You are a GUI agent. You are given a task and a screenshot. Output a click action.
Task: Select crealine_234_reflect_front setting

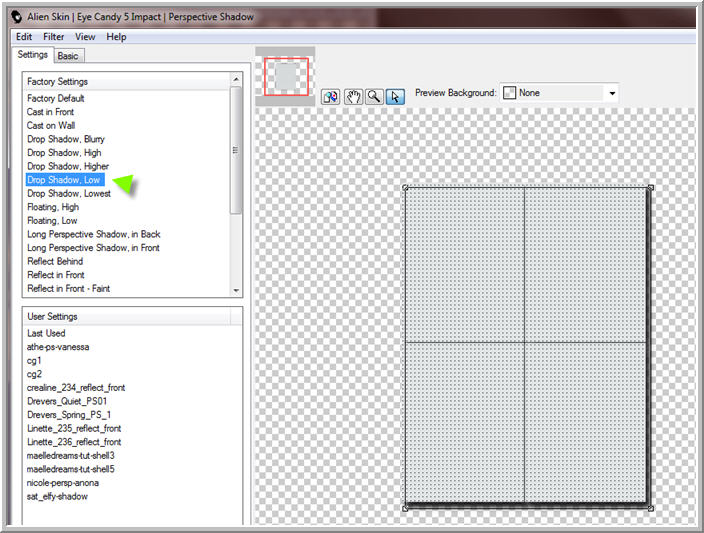pos(76,388)
